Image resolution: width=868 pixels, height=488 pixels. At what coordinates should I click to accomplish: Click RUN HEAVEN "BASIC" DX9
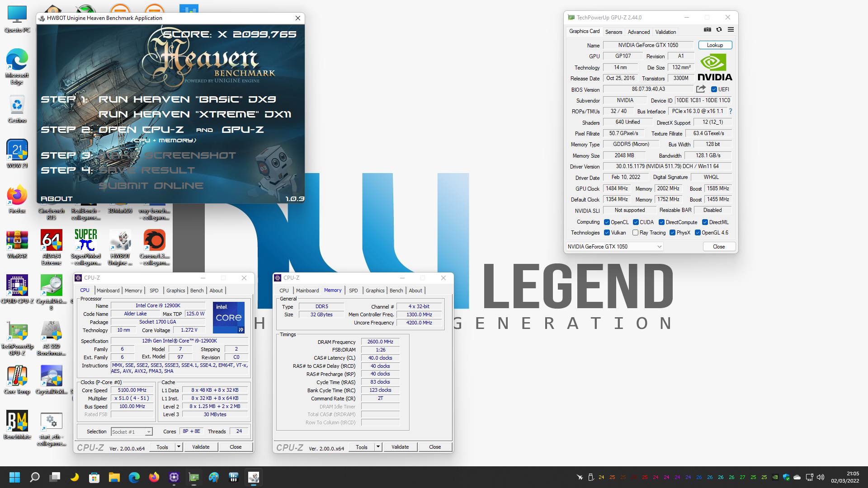click(x=187, y=99)
